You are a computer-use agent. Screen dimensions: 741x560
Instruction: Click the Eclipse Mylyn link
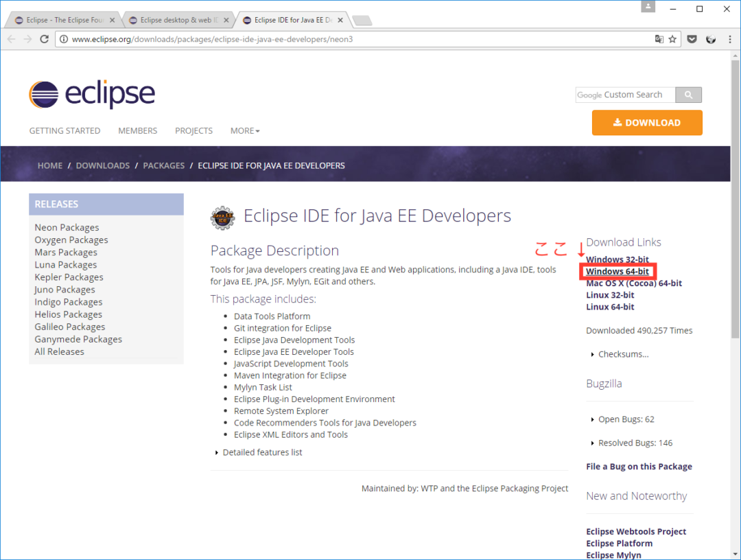tap(613, 555)
